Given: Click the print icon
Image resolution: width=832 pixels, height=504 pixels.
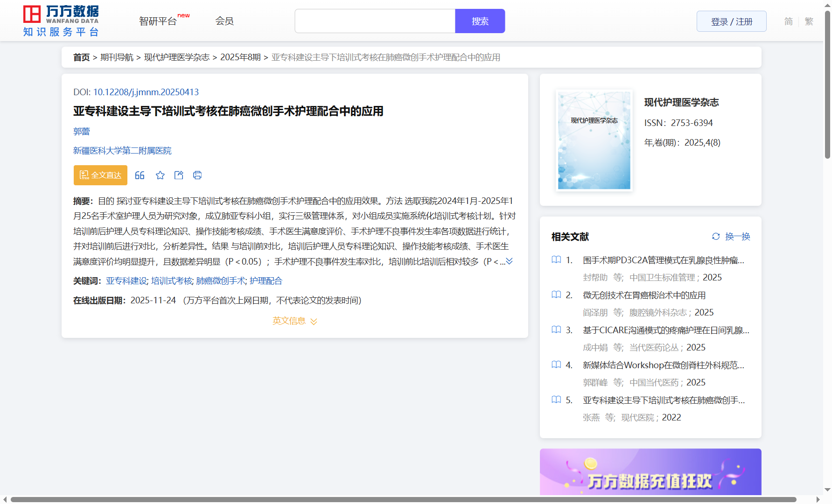Looking at the screenshot, I should 197,175.
